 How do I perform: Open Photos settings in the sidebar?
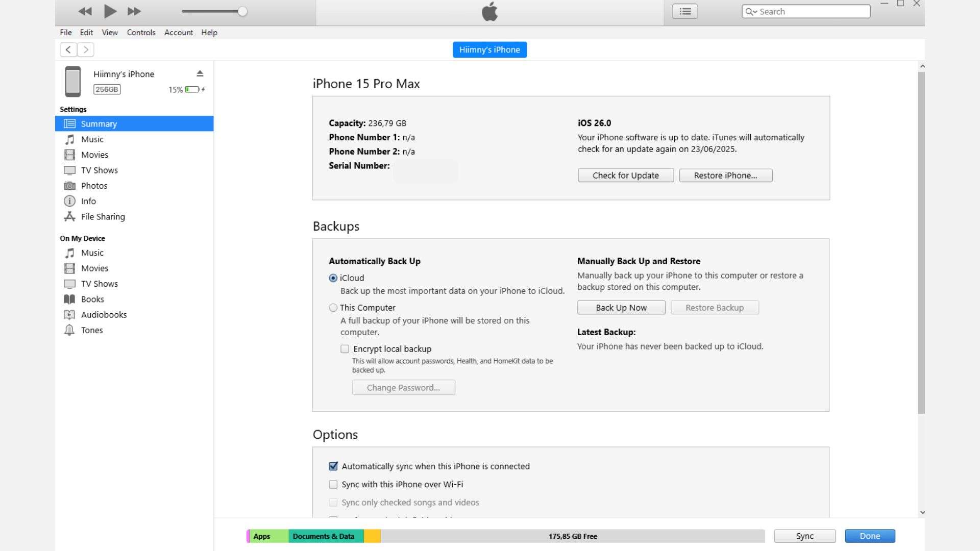click(x=94, y=186)
